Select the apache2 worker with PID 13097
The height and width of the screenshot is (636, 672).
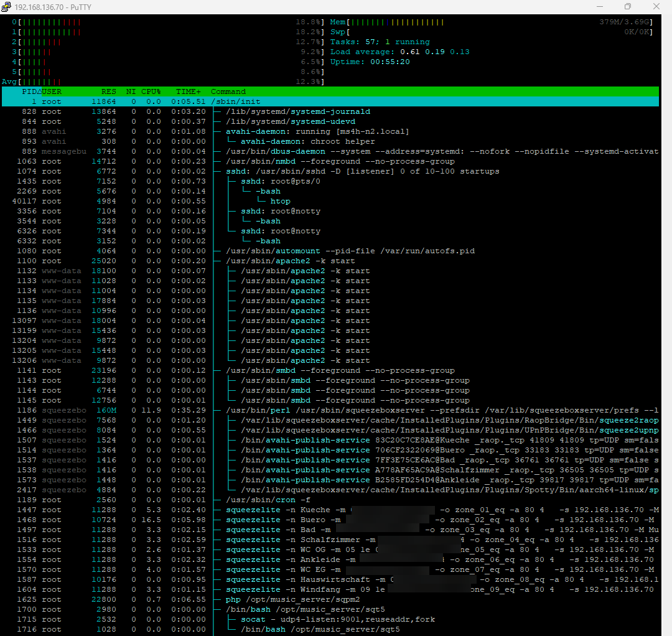pyautogui.click(x=330, y=320)
